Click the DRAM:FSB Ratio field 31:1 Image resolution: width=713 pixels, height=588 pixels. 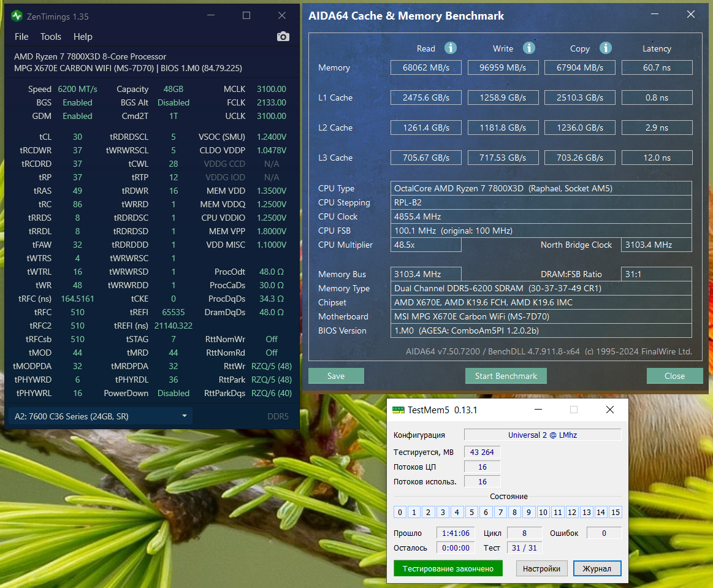pyautogui.click(x=657, y=274)
